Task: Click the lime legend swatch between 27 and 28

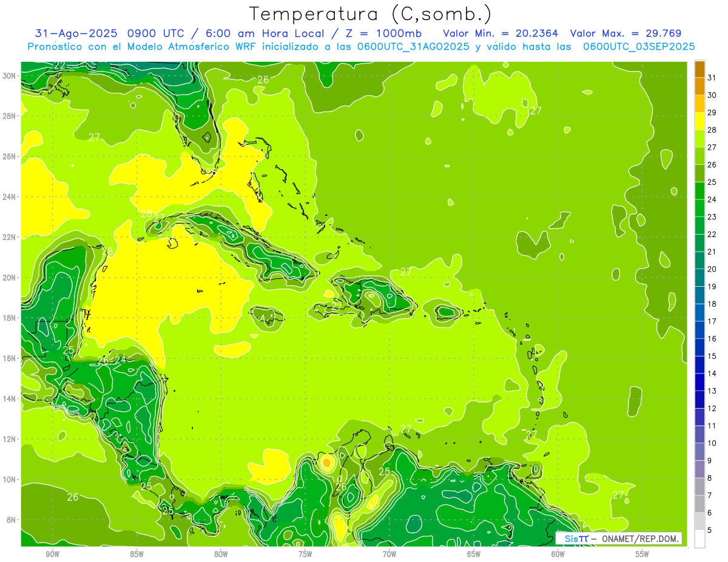Action: (699, 138)
